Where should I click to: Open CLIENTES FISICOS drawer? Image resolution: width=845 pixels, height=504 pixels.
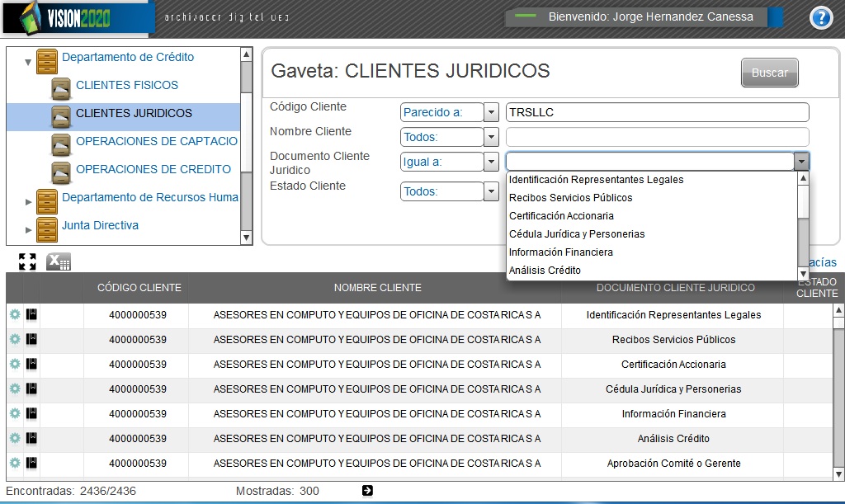[126, 85]
